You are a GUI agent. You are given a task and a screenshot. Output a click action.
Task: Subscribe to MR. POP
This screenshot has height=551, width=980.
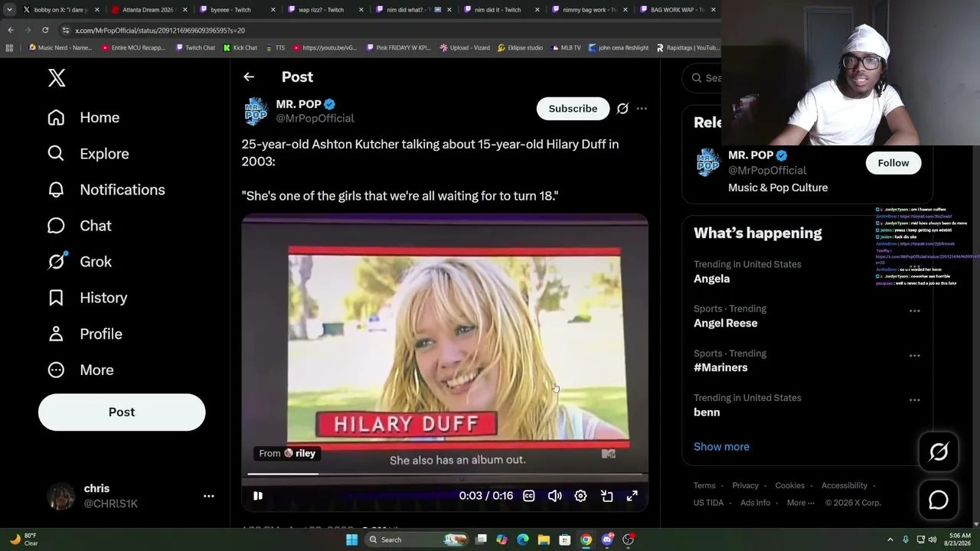(x=573, y=109)
